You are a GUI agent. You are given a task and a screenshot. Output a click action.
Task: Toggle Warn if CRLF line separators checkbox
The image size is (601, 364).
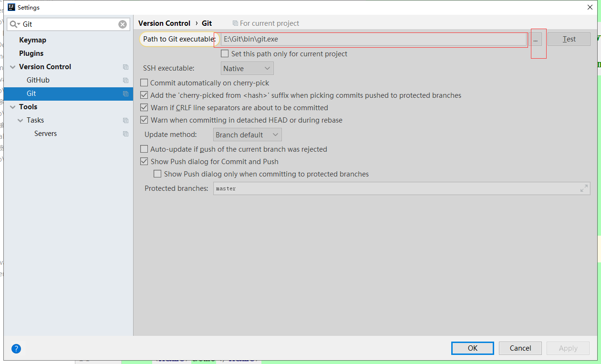click(x=144, y=108)
